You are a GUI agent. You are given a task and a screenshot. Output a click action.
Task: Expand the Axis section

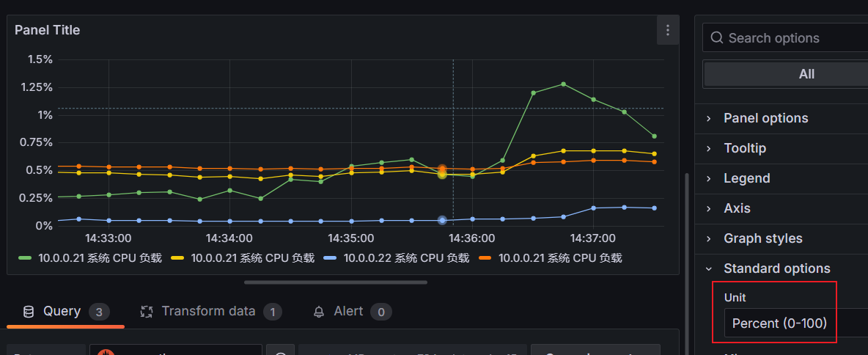(x=737, y=208)
